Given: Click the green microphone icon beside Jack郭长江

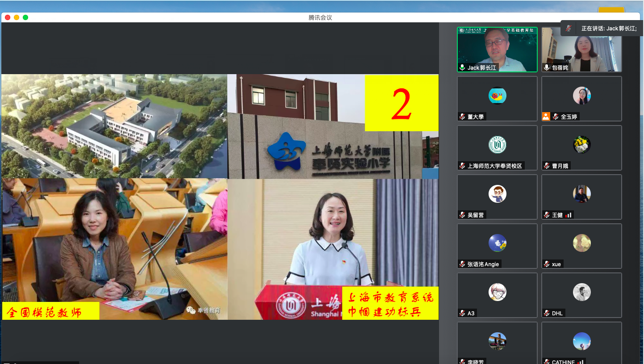Looking at the screenshot, I should pyautogui.click(x=462, y=68).
